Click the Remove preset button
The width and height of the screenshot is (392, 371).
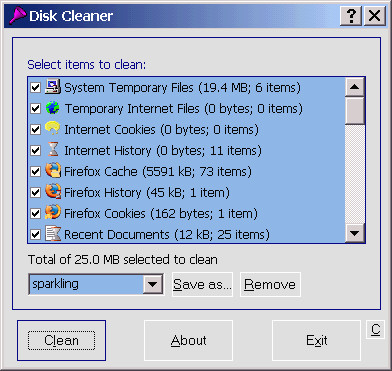pos(270,284)
